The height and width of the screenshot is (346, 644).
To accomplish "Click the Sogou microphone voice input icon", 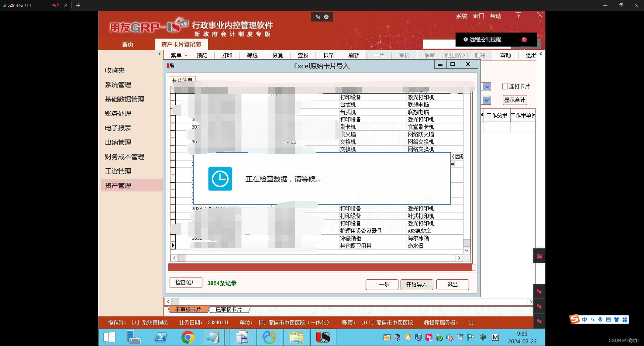I will tap(600, 320).
